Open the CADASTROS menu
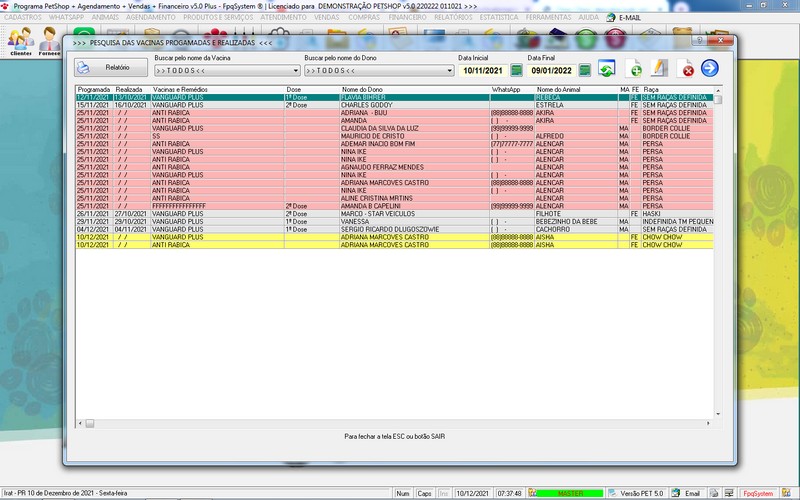 (22, 17)
